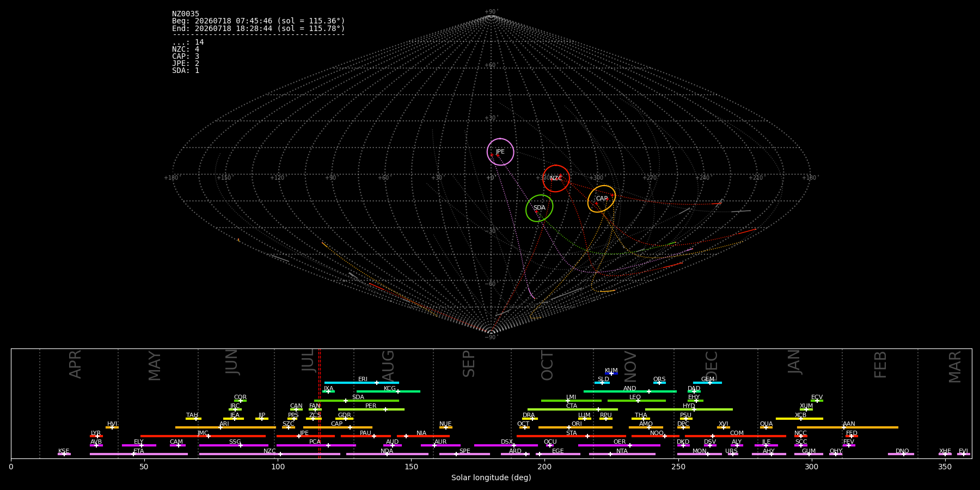Click the HYD shower bar in timeline
Screen dimensions: 980x490
[689, 409]
